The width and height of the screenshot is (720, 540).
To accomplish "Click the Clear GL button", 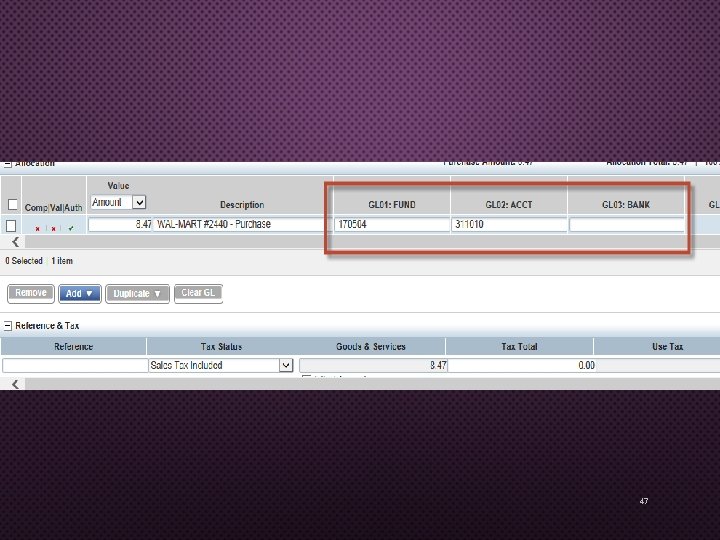I will click(198, 293).
